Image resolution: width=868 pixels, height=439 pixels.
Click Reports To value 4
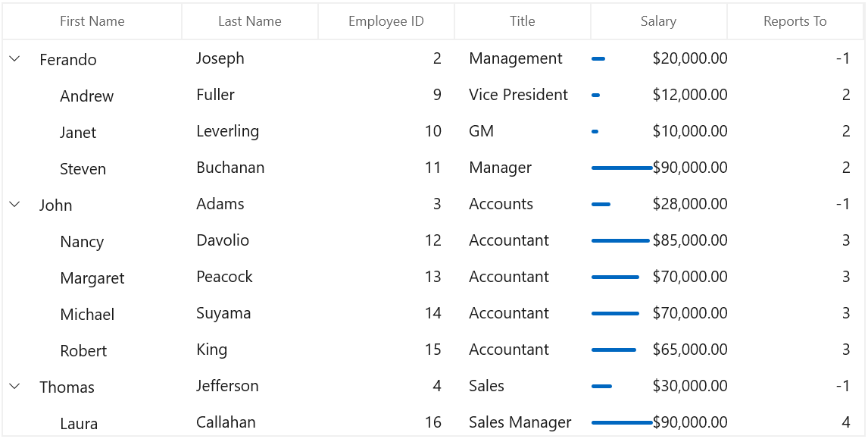[x=846, y=422]
